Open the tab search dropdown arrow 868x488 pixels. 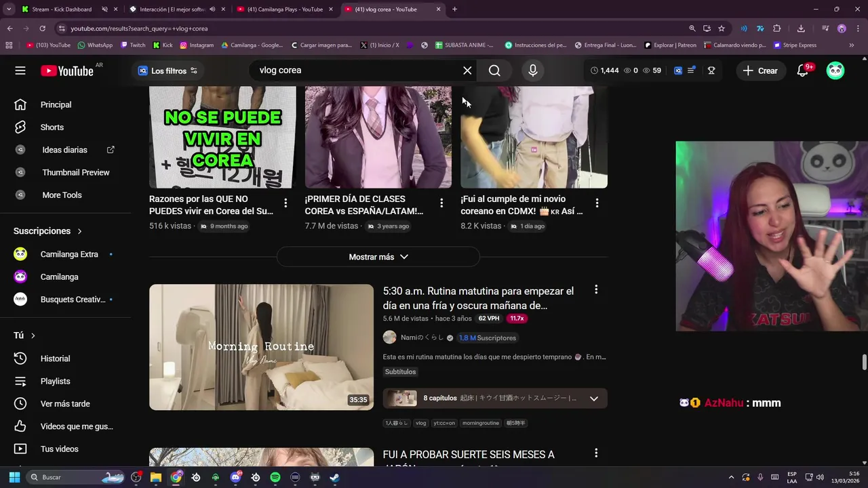(x=9, y=9)
